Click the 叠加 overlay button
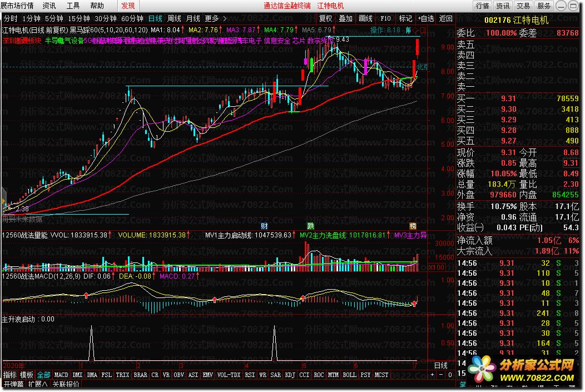Screen dimensions: 585x392 pos(345,18)
